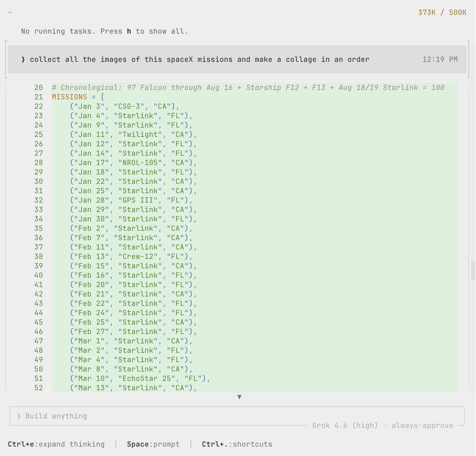Click the prompt chevron before "collect all the images"
The height and width of the screenshot is (456, 476).
(x=23, y=59)
